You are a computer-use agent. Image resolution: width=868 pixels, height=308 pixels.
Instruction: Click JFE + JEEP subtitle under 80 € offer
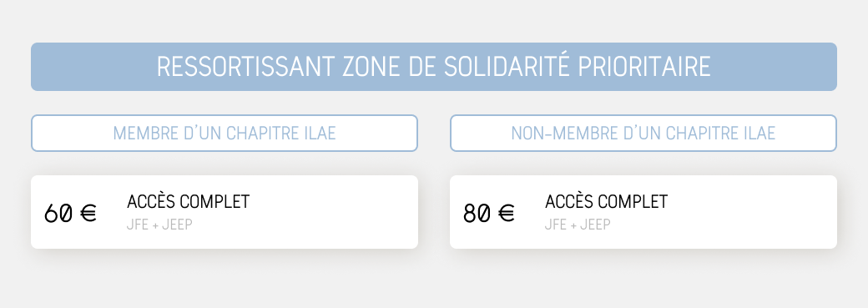(x=578, y=225)
